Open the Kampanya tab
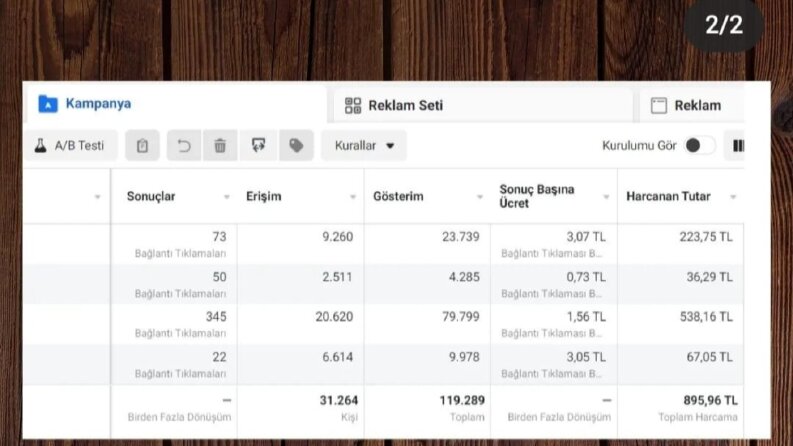Viewport: 793px width, 446px height. [176, 104]
